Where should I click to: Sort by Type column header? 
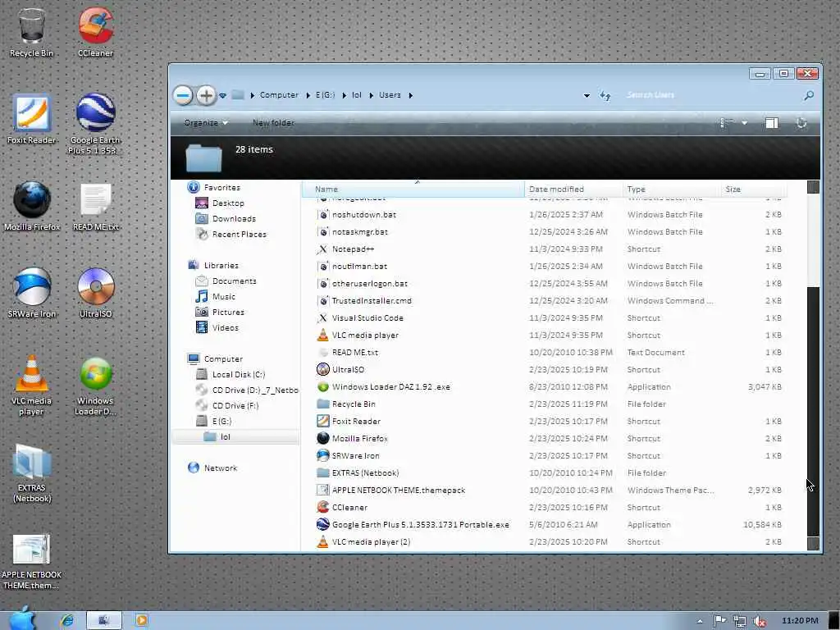(672, 189)
